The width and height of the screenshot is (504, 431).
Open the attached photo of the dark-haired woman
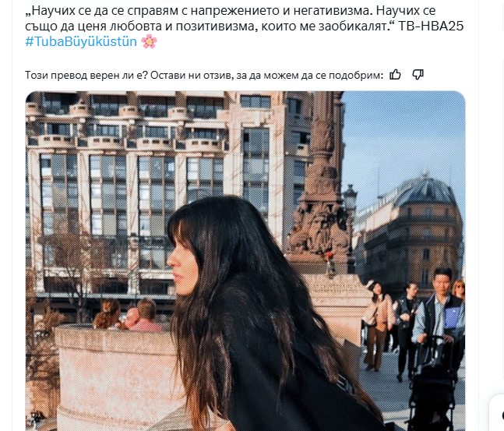tap(245, 261)
